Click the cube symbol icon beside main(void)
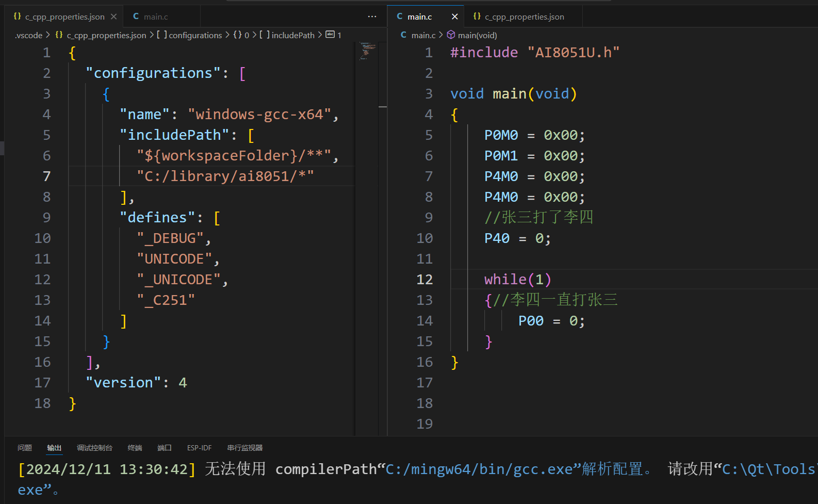The height and width of the screenshot is (504, 818). [451, 35]
